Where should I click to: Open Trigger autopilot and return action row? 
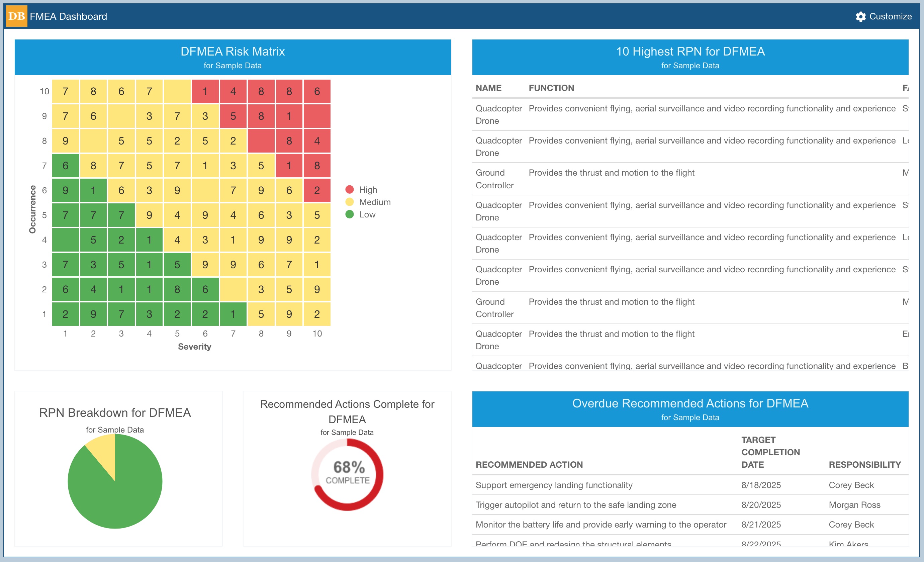575,505
